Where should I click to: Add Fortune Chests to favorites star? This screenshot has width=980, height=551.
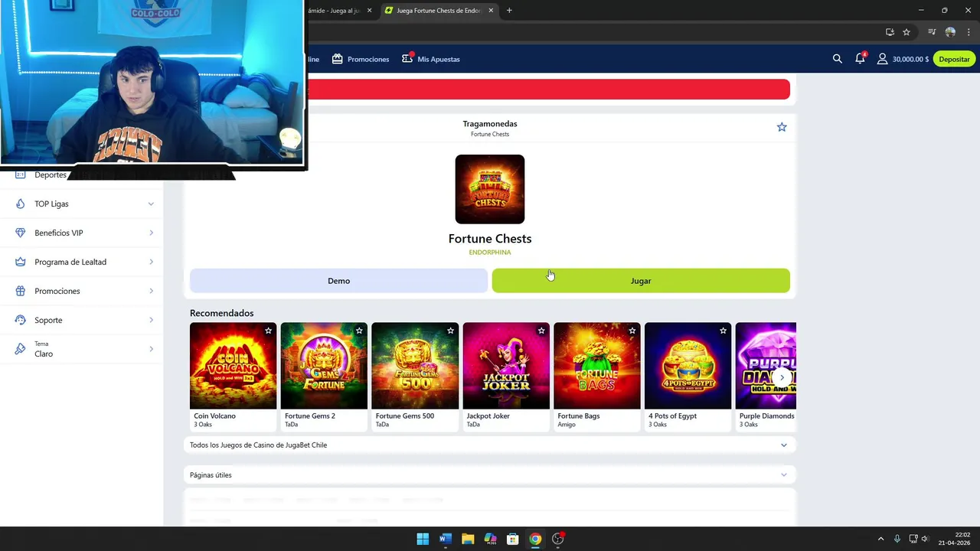click(782, 127)
